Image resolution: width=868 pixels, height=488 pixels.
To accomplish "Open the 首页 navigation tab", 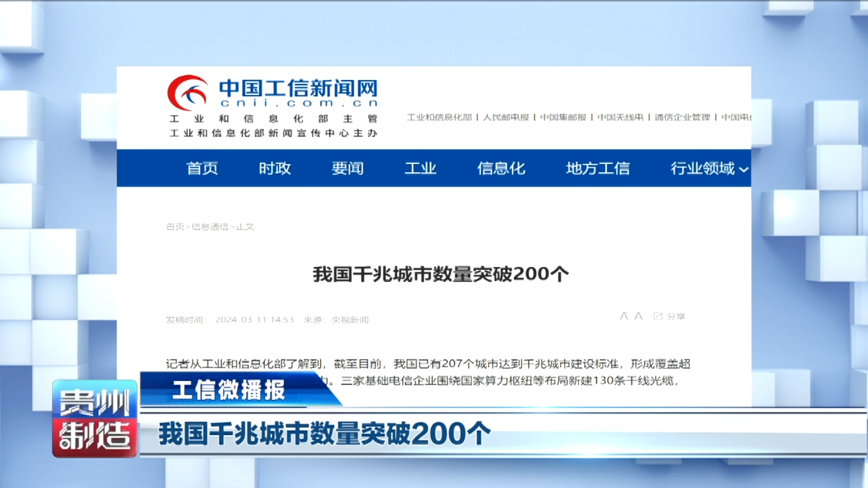I will click(x=202, y=168).
